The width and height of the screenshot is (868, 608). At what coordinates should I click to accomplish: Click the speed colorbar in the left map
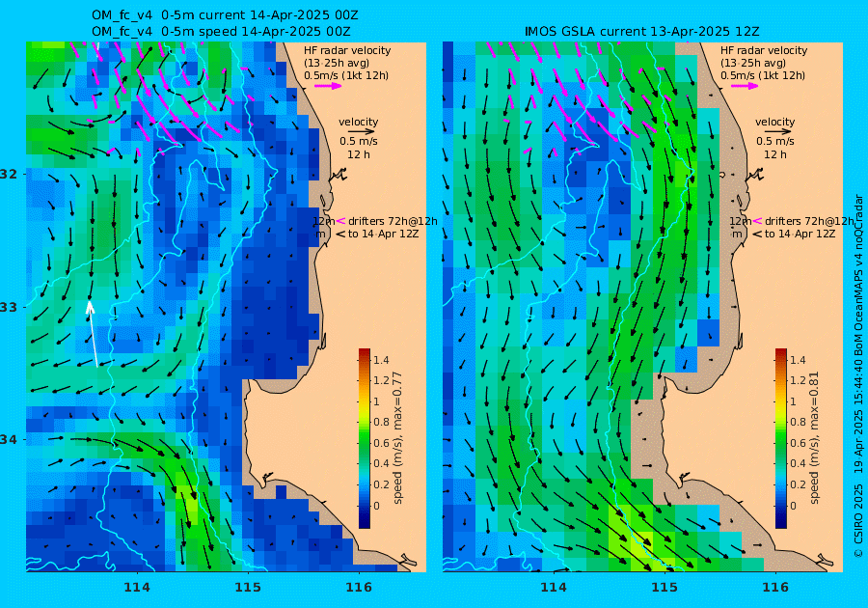tap(365, 438)
